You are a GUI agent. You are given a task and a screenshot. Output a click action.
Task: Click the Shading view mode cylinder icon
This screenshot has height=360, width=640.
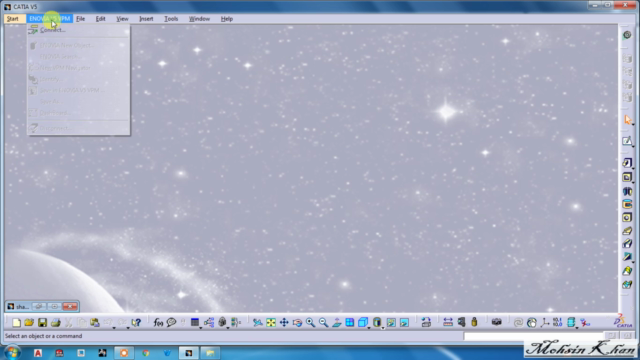point(377,322)
